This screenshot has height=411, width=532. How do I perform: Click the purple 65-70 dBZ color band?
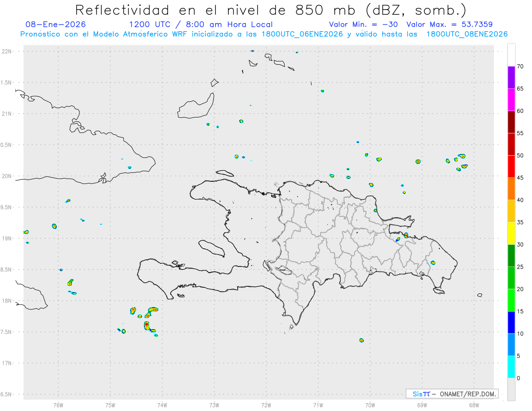pyautogui.click(x=511, y=78)
